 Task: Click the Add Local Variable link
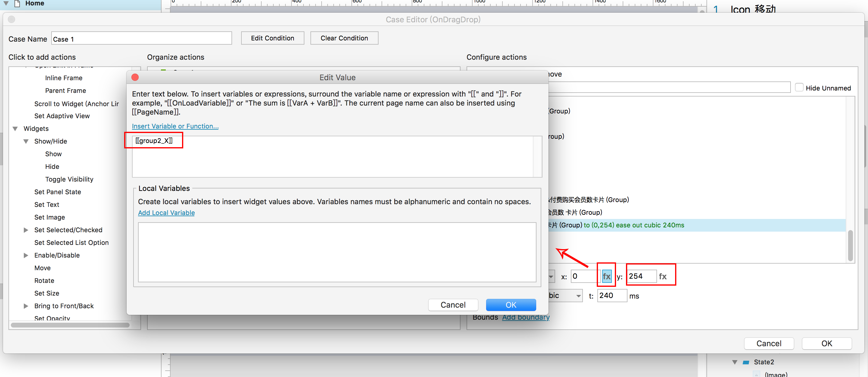pyautogui.click(x=166, y=212)
